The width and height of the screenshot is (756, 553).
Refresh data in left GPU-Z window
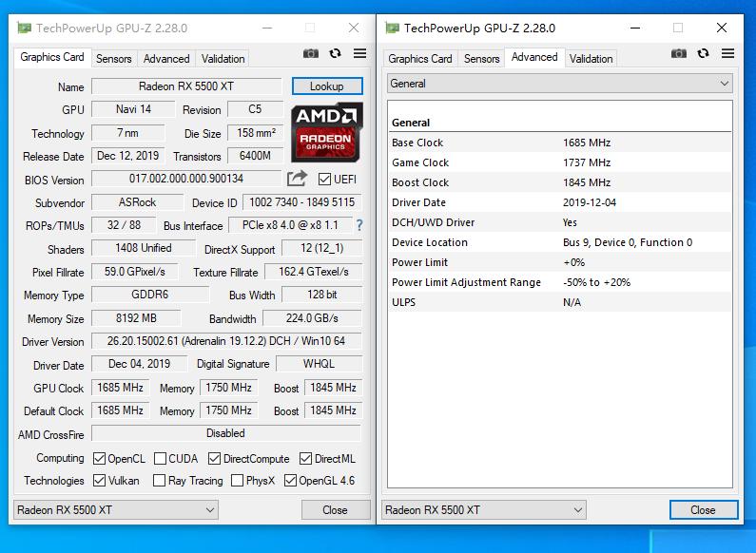click(335, 53)
